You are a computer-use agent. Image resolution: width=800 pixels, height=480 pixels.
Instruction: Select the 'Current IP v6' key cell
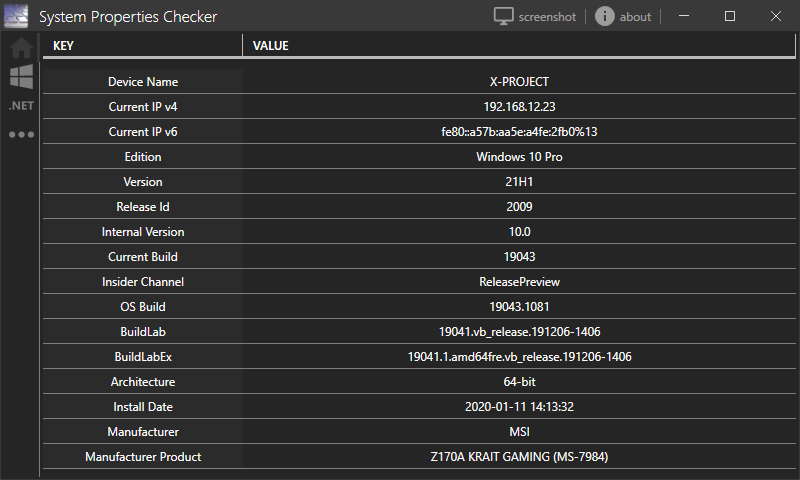coord(143,132)
